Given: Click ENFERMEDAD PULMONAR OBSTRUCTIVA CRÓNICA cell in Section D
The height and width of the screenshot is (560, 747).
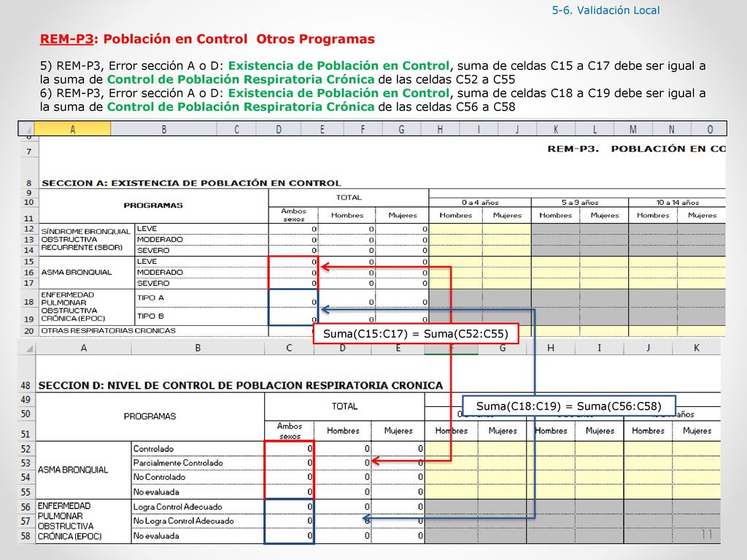Looking at the screenshot, I should 83,521.
